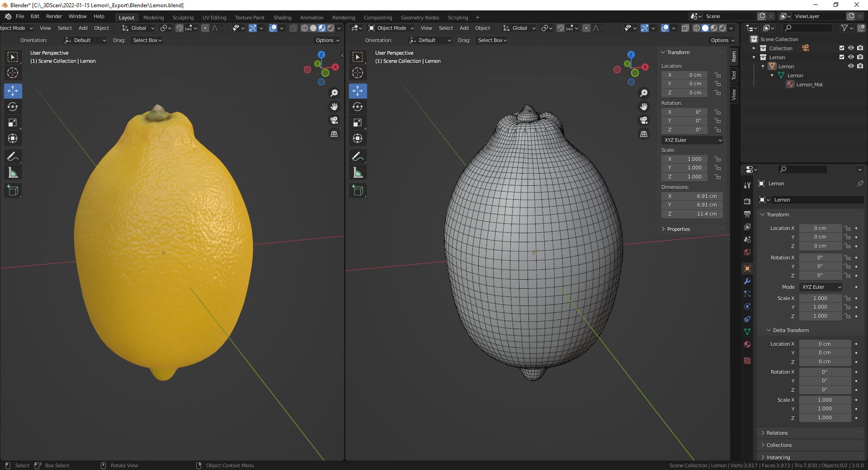Switch to the Shading workspace tab
Screen dimensions: 868x470
[282, 18]
